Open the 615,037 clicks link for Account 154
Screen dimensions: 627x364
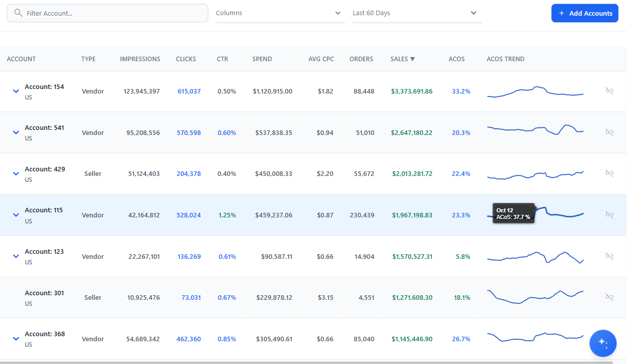189,92
